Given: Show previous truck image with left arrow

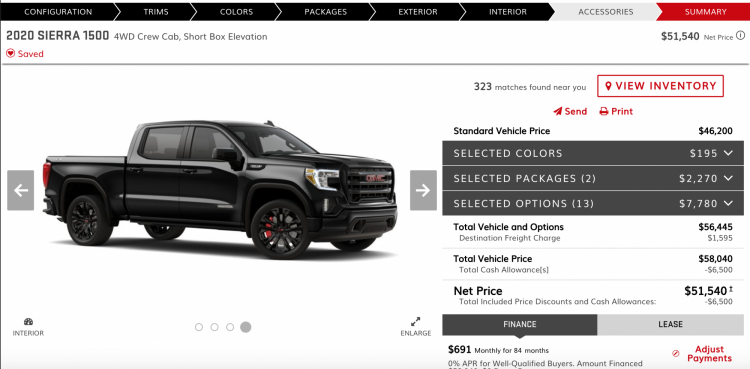Looking at the screenshot, I should pyautogui.click(x=21, y=190).
